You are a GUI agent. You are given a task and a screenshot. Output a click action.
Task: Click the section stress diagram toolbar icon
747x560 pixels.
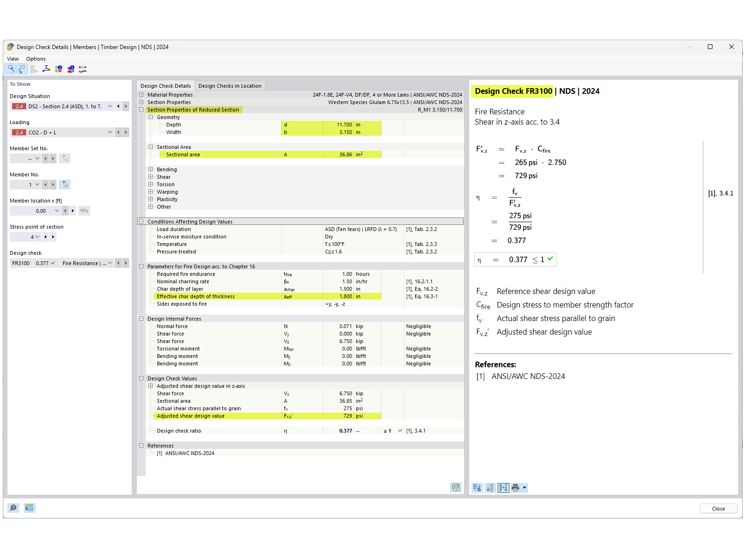point(46,69)
